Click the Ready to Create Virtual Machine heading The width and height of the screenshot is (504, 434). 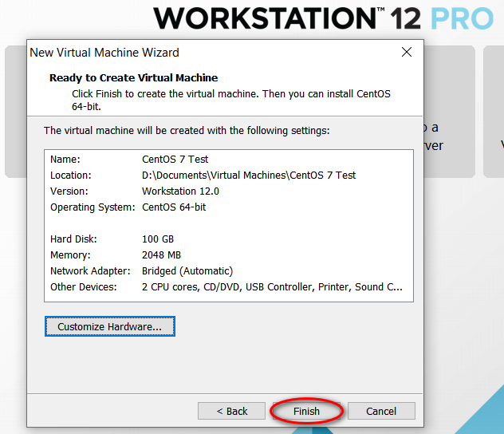133,78
